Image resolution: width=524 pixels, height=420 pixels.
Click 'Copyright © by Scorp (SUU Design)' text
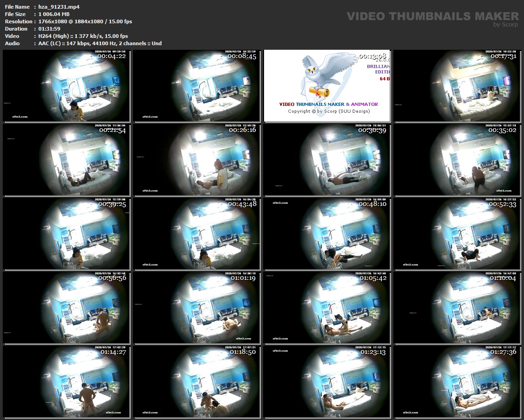point(329,111)
